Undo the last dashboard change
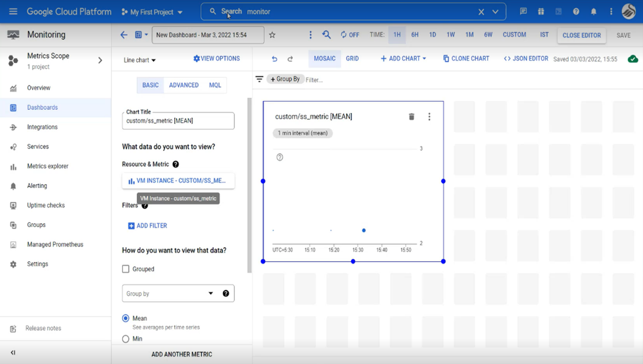This screenshot has width=643, height=364. 274,58
